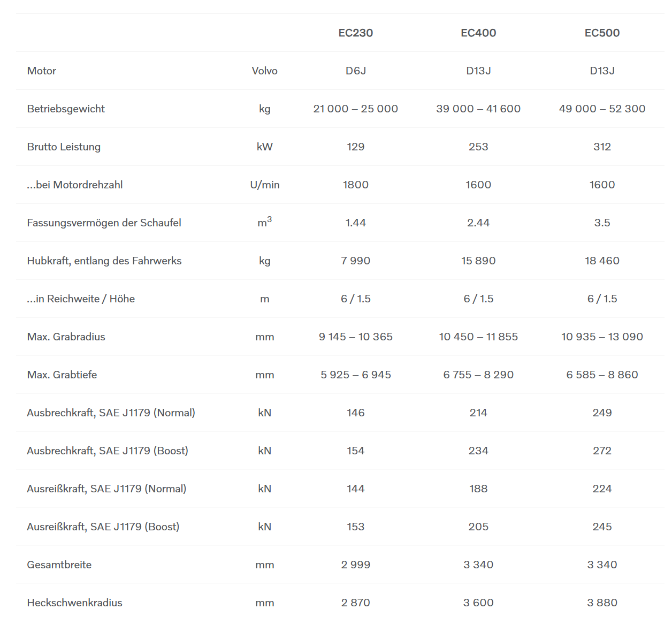Screen dimensions: 672x632
Task: Click the Brutto Leistung row label
Action: [64, 147]
